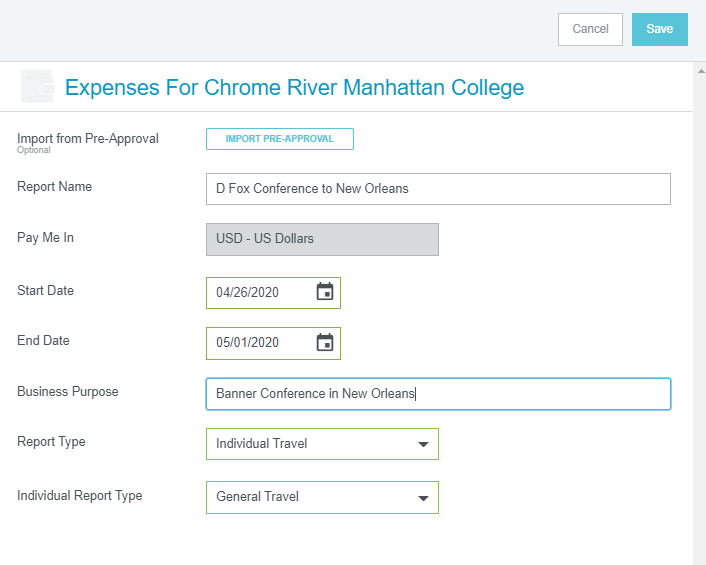706x565 pixels.
Task: Click the scrollbar up arrow
Action: pos(701,71)
